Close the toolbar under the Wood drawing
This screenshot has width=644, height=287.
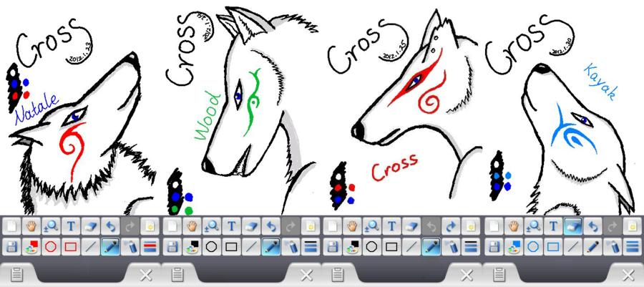coord(306,274)
